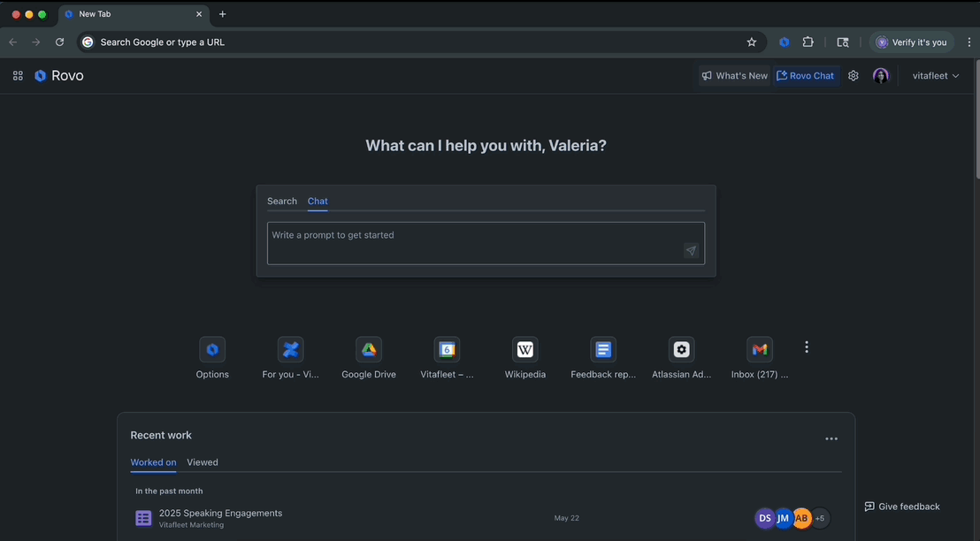Image resolution: width=980 pixels, height=541 pixels.
Task: Open a new browser tab
Action: pyautogui.click(x=223, y=14)
